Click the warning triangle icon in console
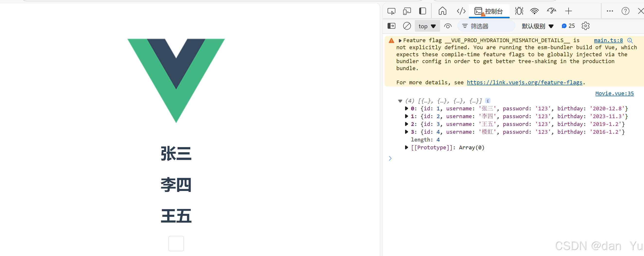644x256 pixels. pyautogui.click(x=391, y=41)
